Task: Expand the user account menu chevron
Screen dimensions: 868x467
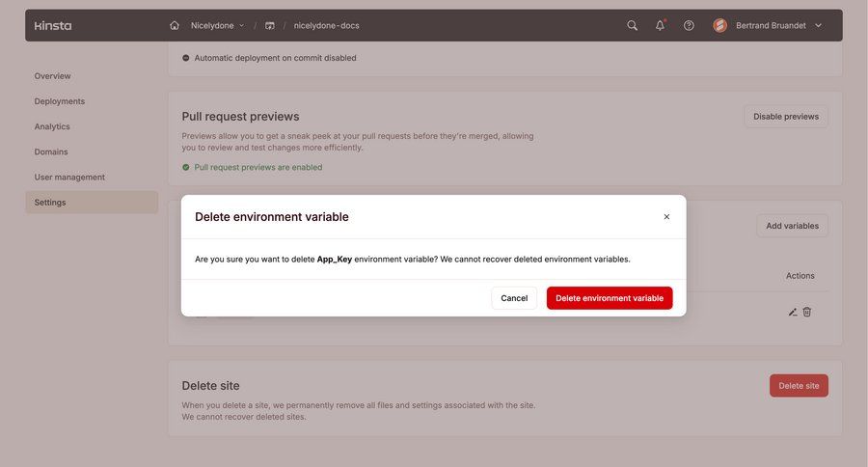Action: [x=819, y=25]
